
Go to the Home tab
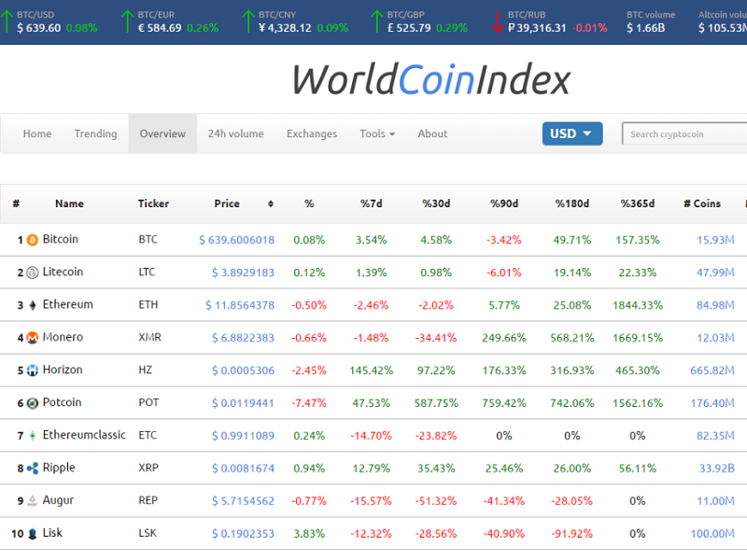tap(37, 133)
